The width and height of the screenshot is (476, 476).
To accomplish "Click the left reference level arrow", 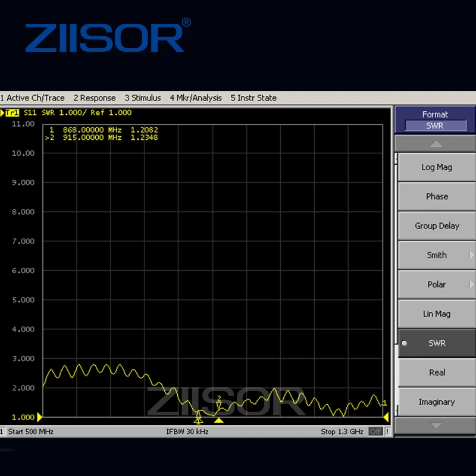I will 39,417.
